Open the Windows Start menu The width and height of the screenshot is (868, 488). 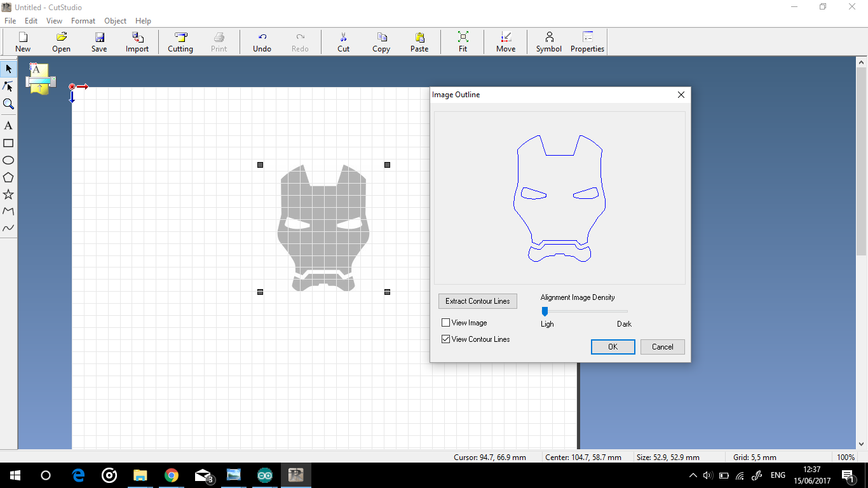15,475
